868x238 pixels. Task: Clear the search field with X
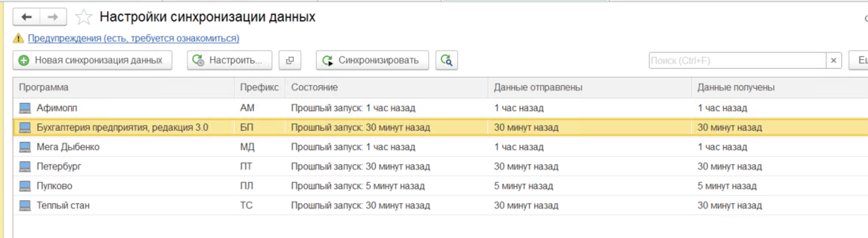tap(834, 61)
